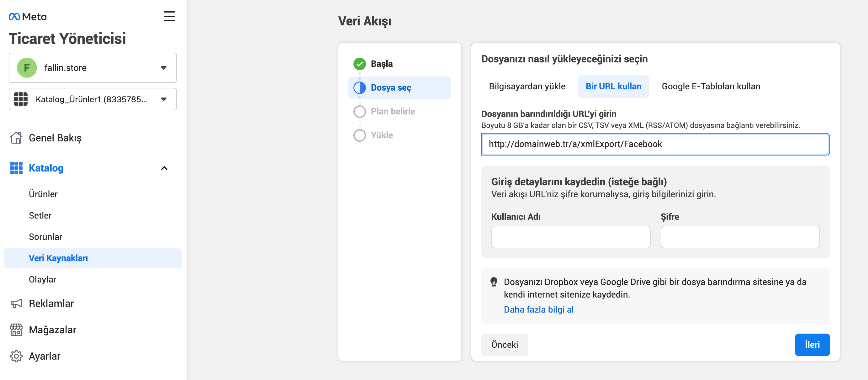Image resolution: width=868 pixels, height=380 pixels.
Task: Click the Önceki button
Action: pos(505,345)
